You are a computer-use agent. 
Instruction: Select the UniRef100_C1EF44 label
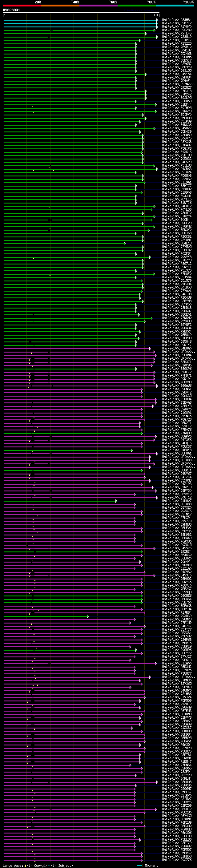176,104
